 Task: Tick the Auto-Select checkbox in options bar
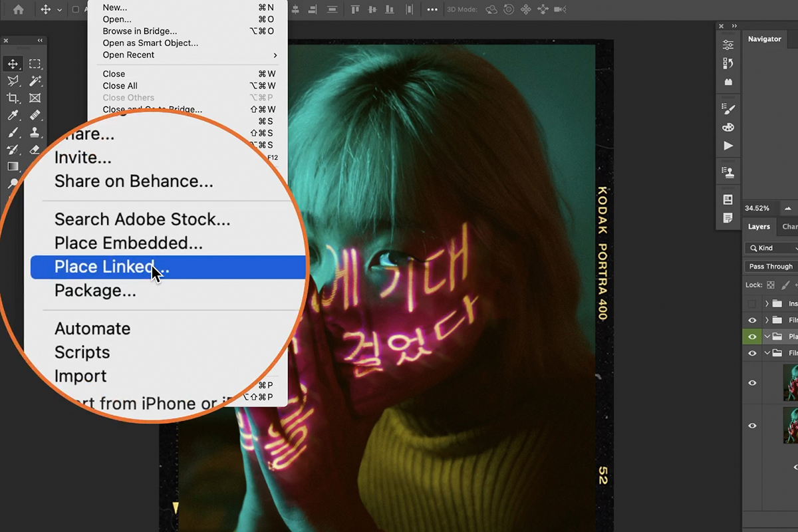click(75, 9)
